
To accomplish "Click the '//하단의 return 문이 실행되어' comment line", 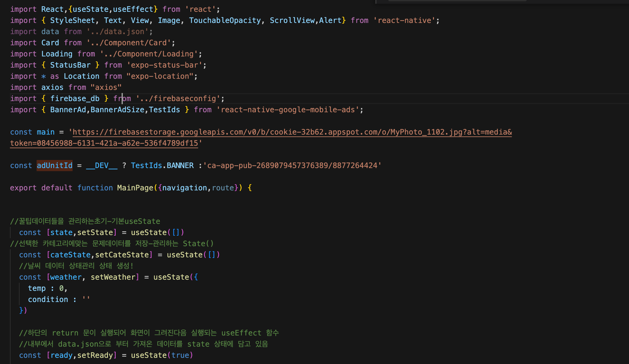I will pyautogui.click(x=149, y=333).
